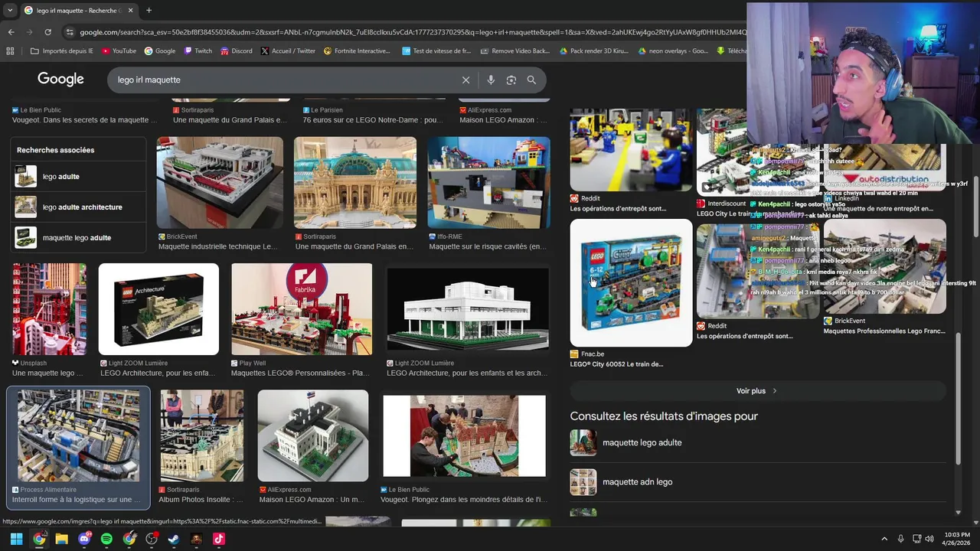Open 'neon overlays - Goo...' bookmark

point(673,51)
